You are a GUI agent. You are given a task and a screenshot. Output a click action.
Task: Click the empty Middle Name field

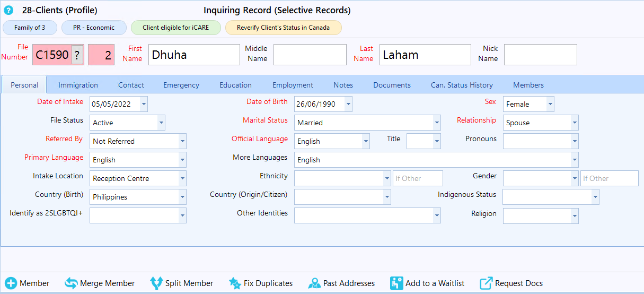[x=310, y=55]
